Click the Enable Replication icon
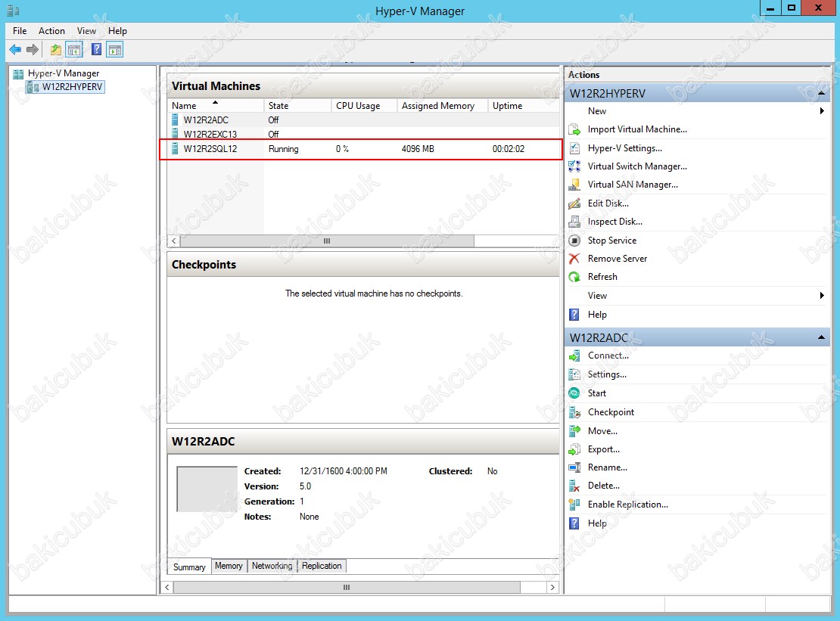 click(x=574, y=505)
